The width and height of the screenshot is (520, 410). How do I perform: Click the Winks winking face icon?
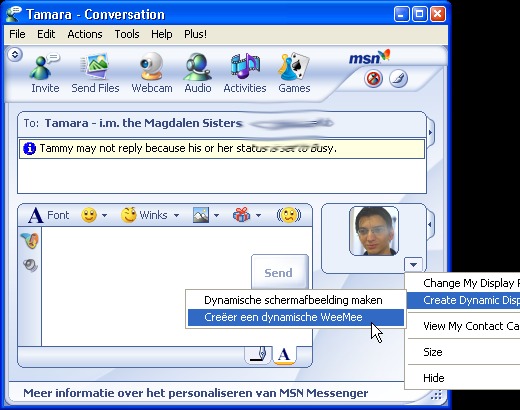coord(129,215)
